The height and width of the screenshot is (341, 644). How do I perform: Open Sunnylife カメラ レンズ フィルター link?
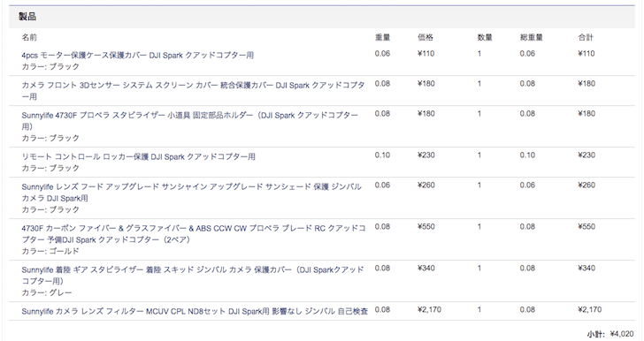pyautogui.click(x=195, y=312)
